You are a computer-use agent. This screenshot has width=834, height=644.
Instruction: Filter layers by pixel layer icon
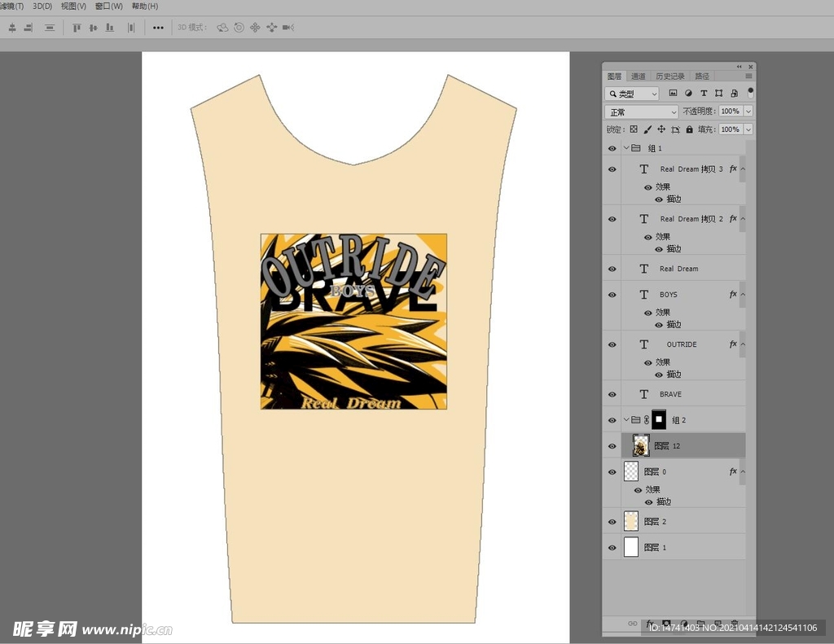pyautogui.click(x=673, y=93)
